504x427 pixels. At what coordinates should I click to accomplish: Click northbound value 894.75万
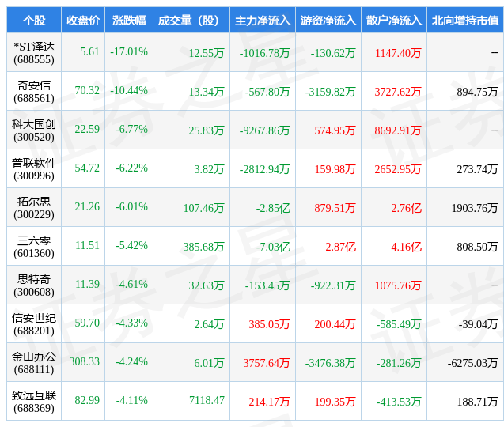pyautogui.click(x=477, y=92)
